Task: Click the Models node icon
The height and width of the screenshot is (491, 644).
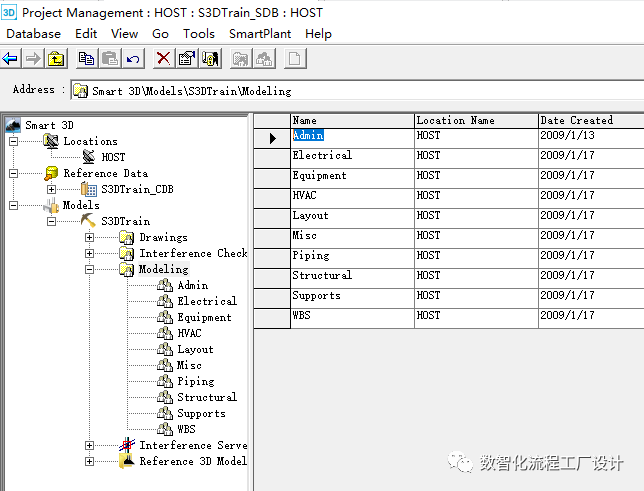Action: coord(51,205)
